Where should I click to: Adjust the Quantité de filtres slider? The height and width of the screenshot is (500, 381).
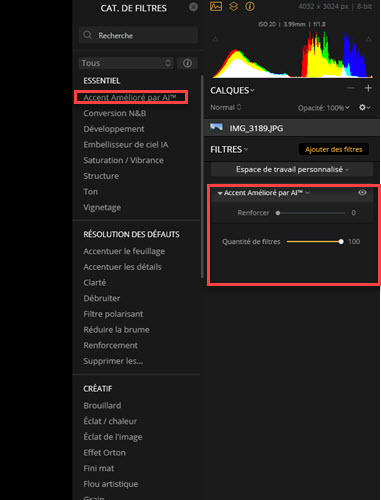point(315,242)
